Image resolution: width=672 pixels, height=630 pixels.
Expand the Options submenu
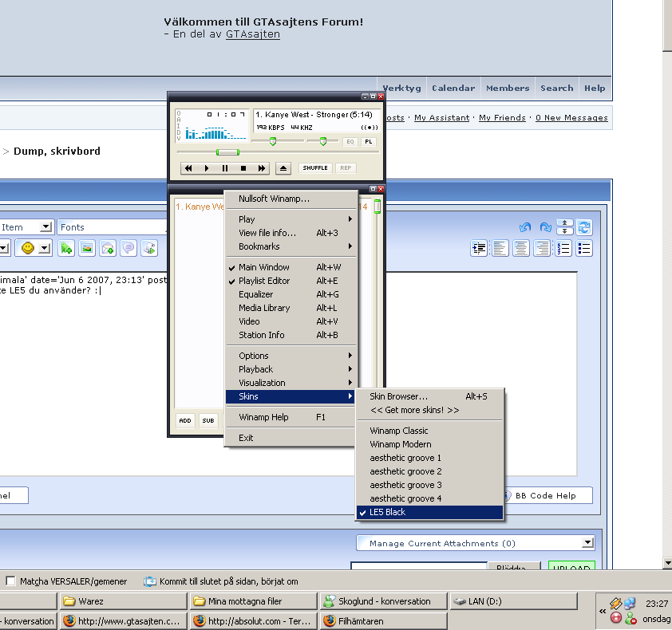click(291, 356)
